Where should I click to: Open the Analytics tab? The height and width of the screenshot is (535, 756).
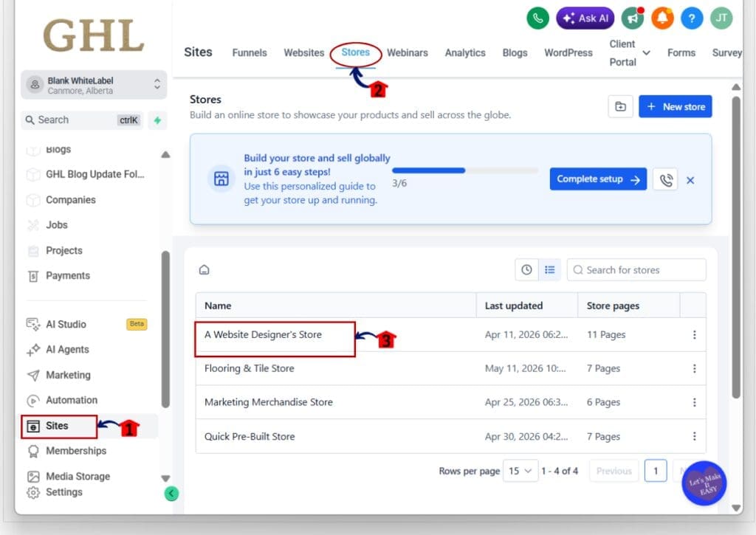(x=465, y=53)
